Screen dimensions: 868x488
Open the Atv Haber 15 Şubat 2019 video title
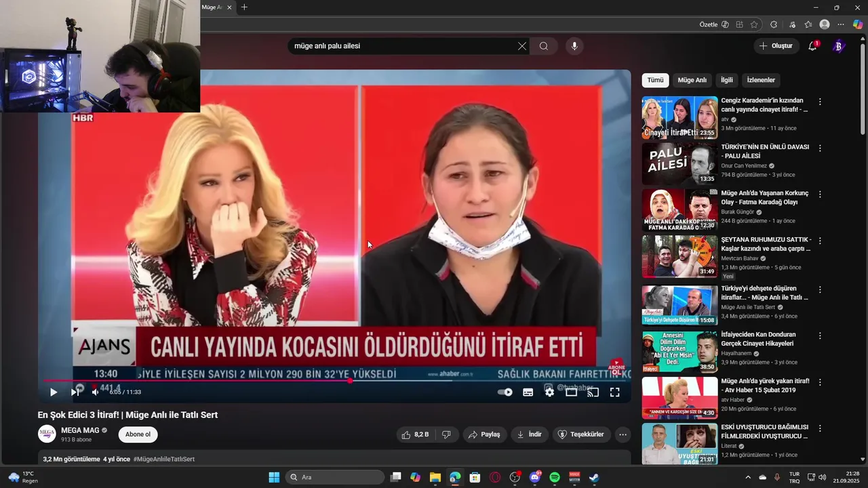(765, 386)
